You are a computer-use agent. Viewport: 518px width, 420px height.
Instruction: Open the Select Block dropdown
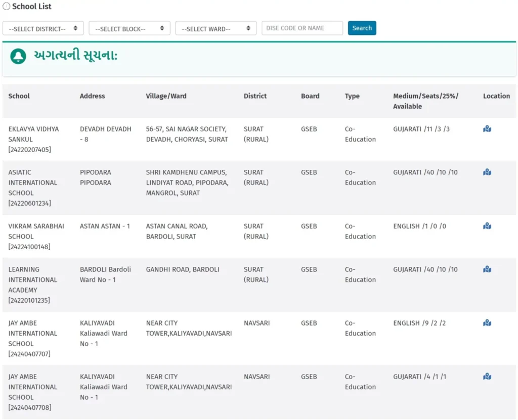129,28
